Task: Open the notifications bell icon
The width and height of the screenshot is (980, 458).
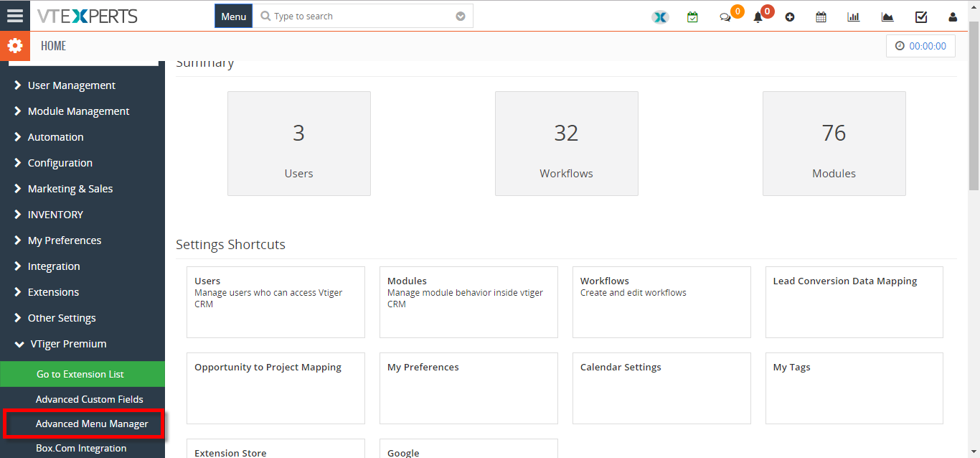Action: 758,17
